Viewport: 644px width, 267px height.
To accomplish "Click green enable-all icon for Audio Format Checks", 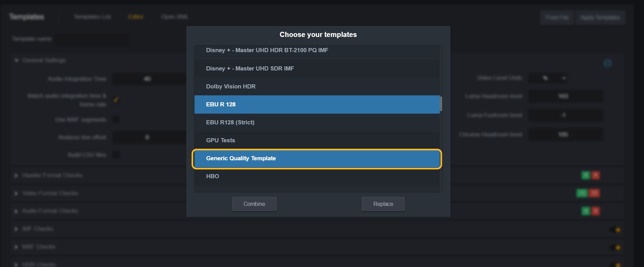I will click(586, 211).
